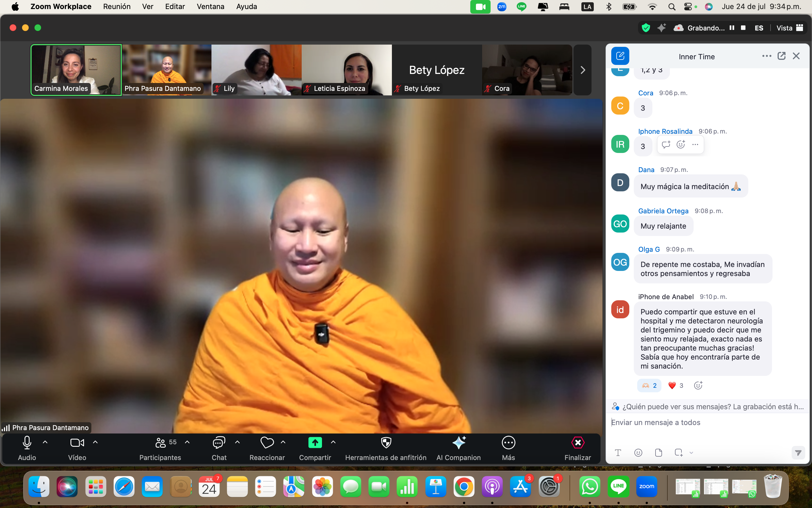812x508 pixels.
Task: Click Dana's avatar in chat
Action: [x=620, y=182]
